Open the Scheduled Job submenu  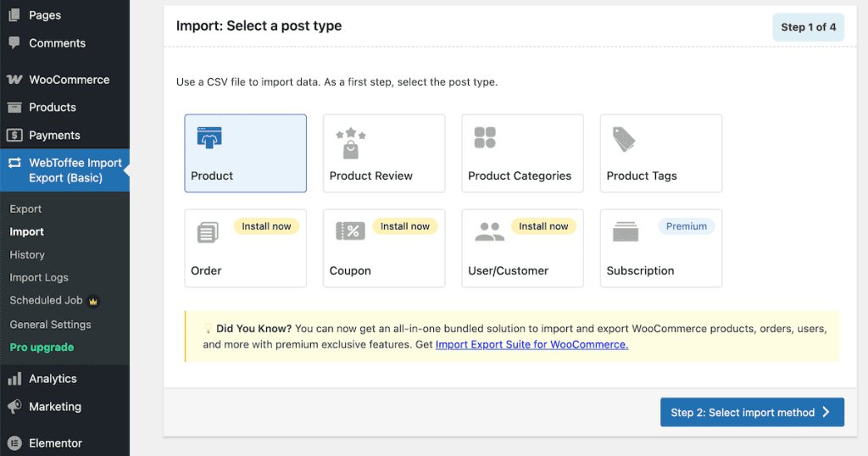point(46,301)
